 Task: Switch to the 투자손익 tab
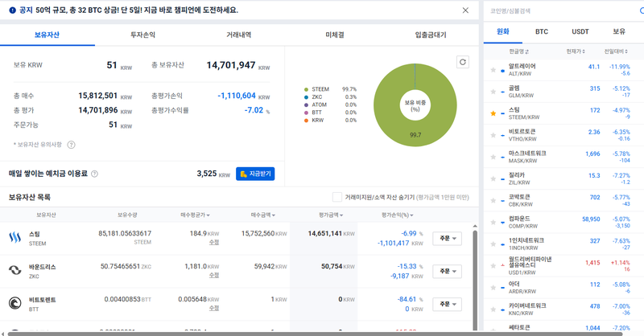tap(145, 35)
